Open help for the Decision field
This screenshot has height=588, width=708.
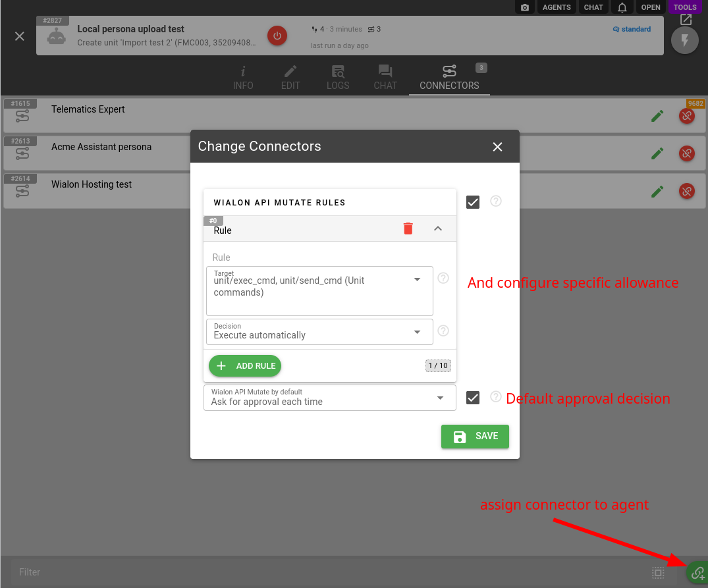pyautogui.click(x=443, y=331)
